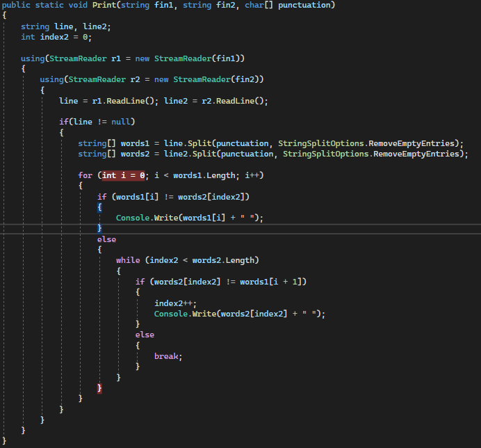Click the 'break' keyword
Image resolution: width=481 pixels, height=448 pixels.
(x=166, y=356)
